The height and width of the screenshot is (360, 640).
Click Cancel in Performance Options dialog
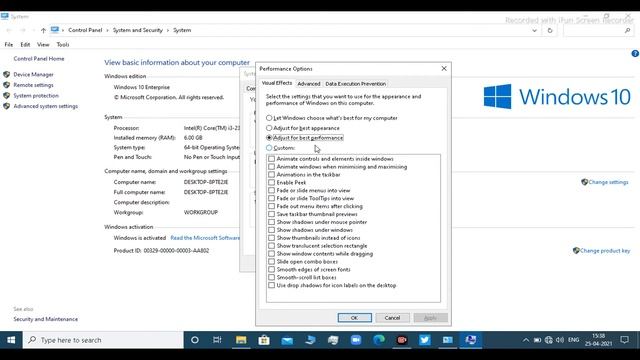pos(392,318)
